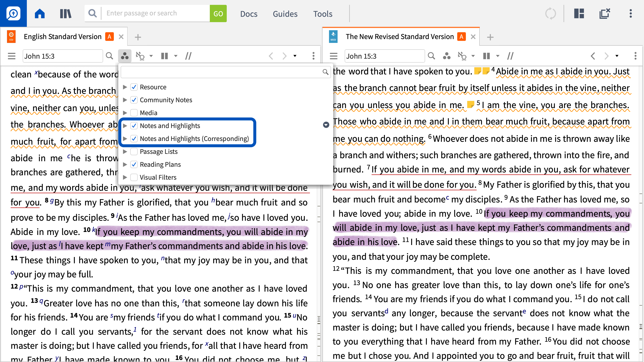Open the Layouts icon
The image size is (644, 362).
tap(579, 13)
